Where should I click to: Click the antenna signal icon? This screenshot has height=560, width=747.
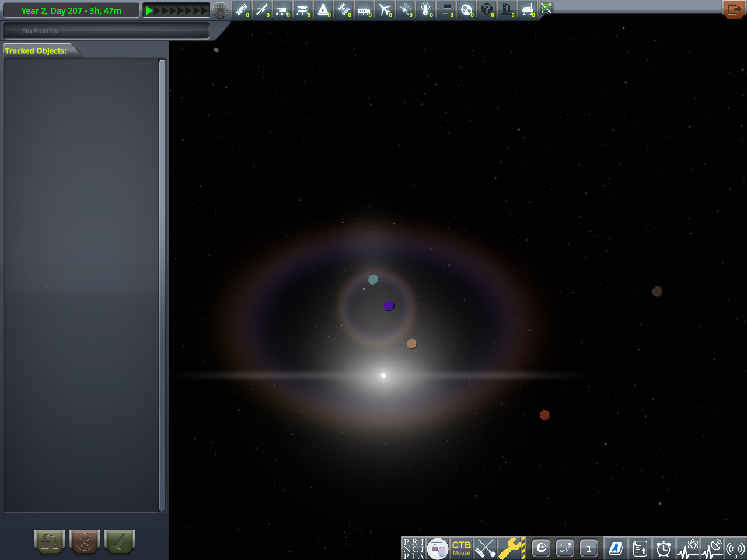(x=735, y=548)
